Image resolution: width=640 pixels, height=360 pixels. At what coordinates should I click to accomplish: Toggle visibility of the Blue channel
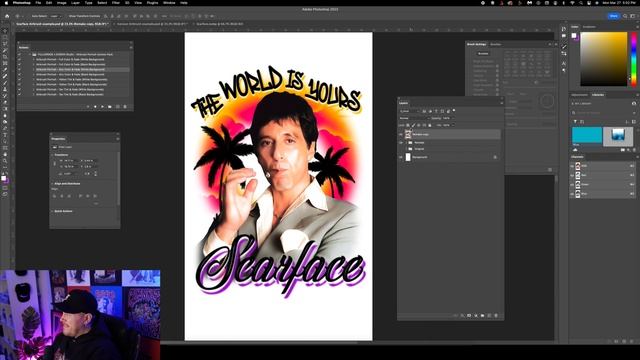pyautogui.click(x=572, y=194)
